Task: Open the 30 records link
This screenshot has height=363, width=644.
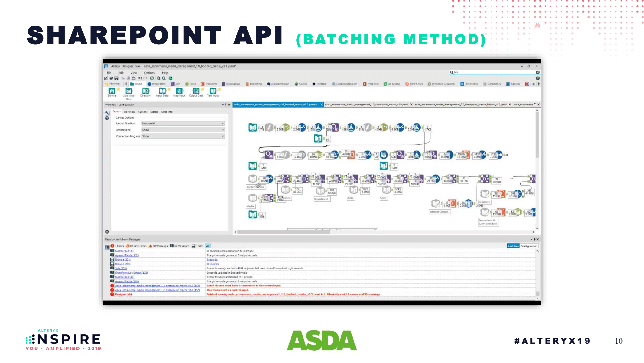Action: click(213, 264)
